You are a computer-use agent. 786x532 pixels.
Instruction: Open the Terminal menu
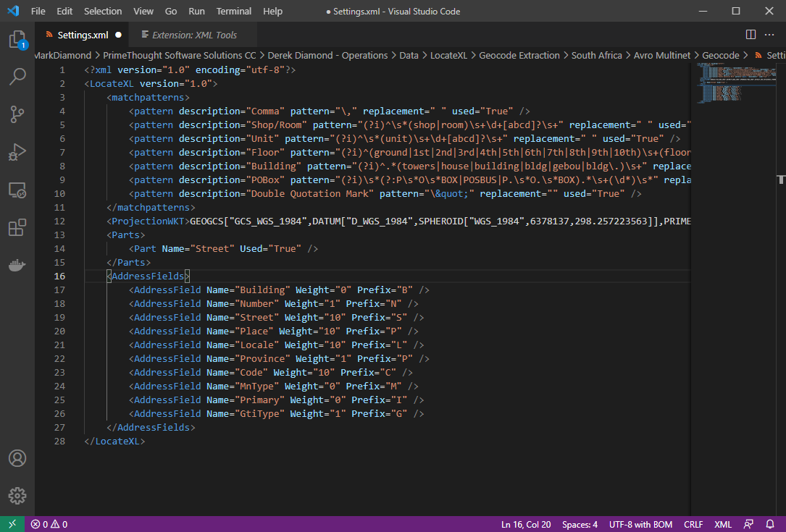coord(234,12)
